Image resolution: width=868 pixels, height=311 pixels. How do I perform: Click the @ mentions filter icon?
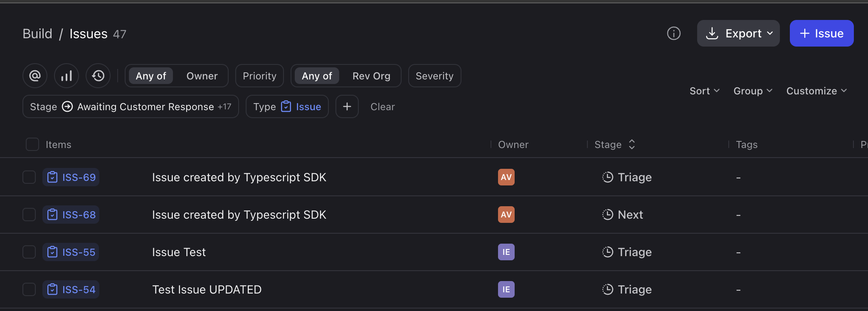[x=35, y=76]
